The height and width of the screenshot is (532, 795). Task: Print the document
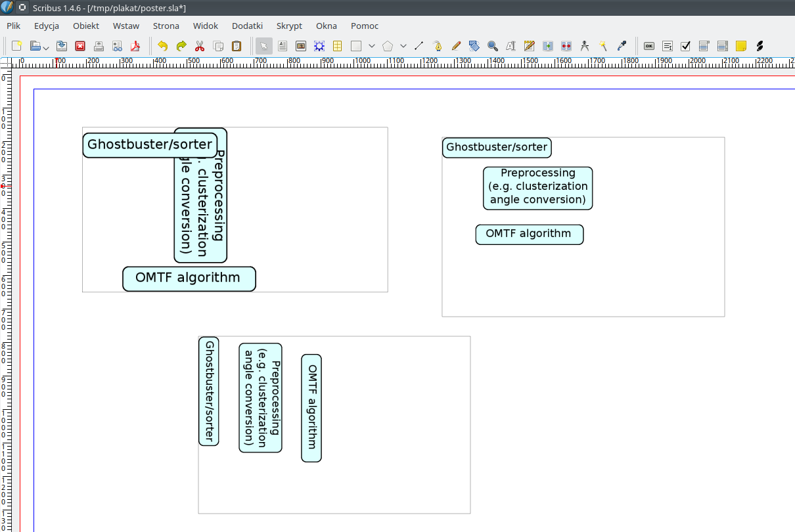pos(99,46)
